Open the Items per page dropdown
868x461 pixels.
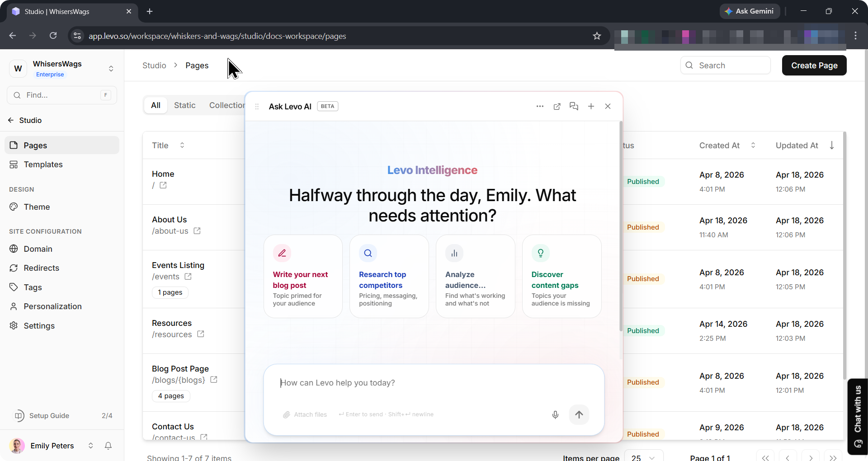643,457
